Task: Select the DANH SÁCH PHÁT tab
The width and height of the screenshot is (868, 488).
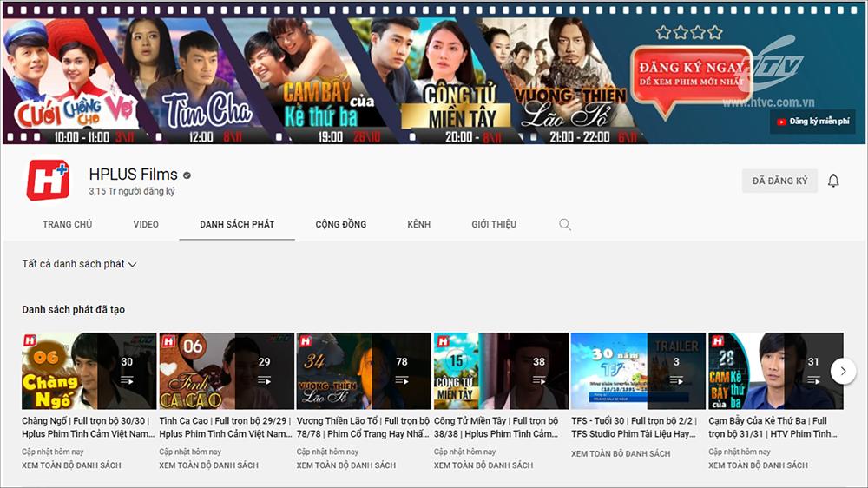Action: [x=237, y=224]
